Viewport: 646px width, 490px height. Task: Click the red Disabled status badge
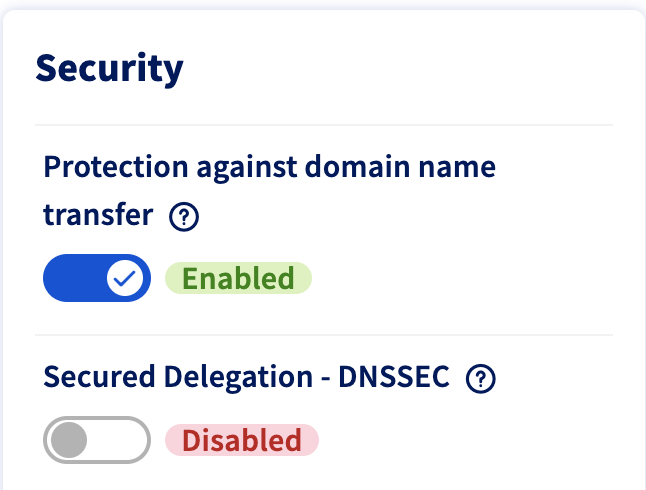[x=241, y=440]
